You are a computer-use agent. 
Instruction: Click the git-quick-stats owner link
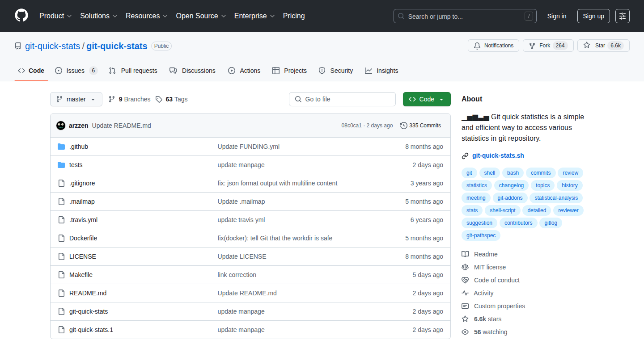tap(53, 46)
